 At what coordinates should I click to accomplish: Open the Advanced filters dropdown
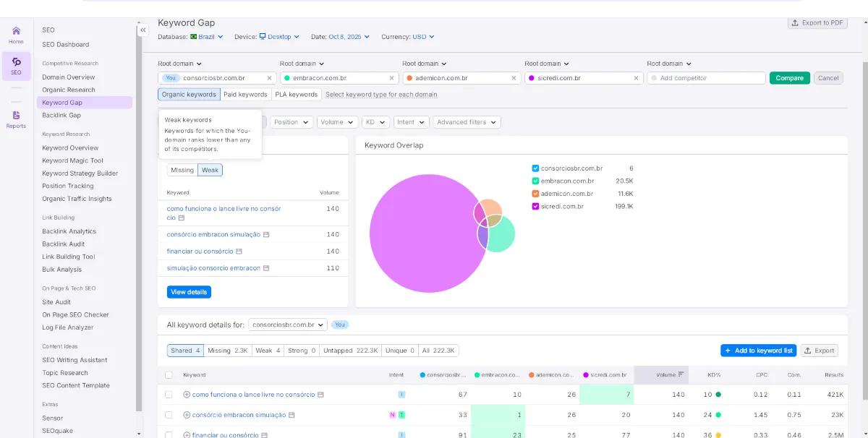click(467, 122)
